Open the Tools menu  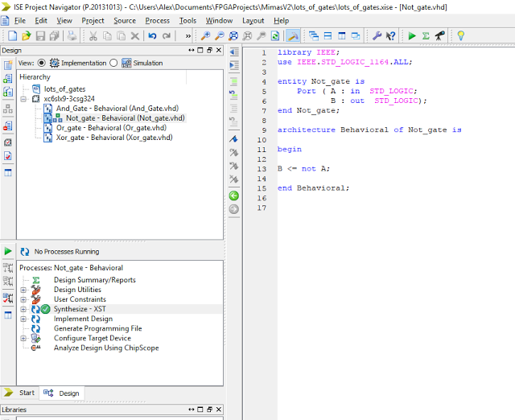[x=187, y=21]
